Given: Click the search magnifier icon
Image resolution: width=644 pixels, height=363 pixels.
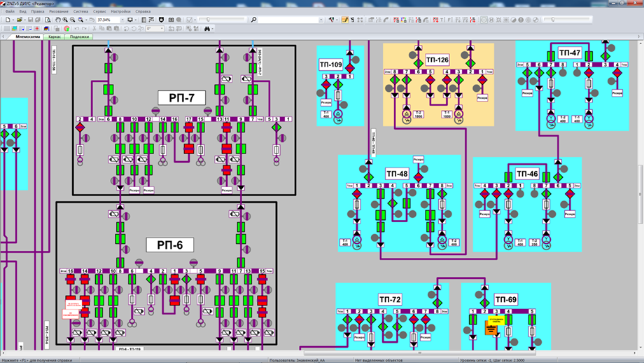Looking at the screenshot, I should click(x=253, y=20).
